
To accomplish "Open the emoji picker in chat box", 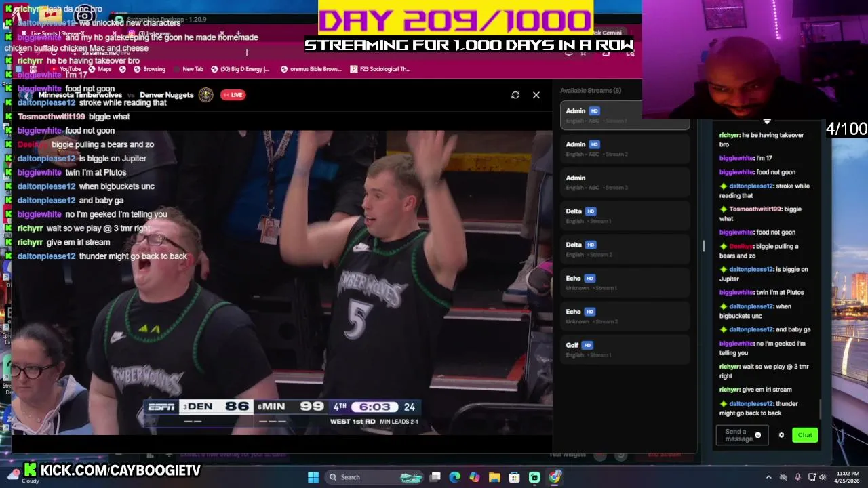I will click(758, 435).
